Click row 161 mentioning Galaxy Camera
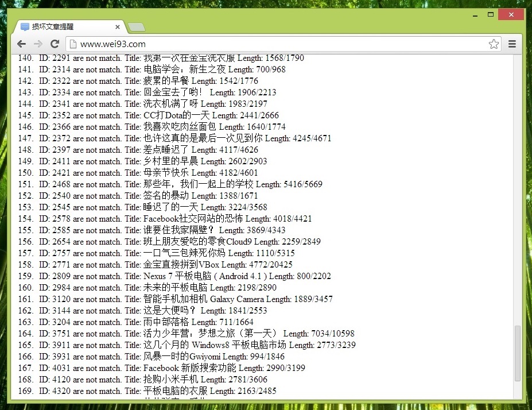Viewport: 532px width, 410px height. click(176, 299)
